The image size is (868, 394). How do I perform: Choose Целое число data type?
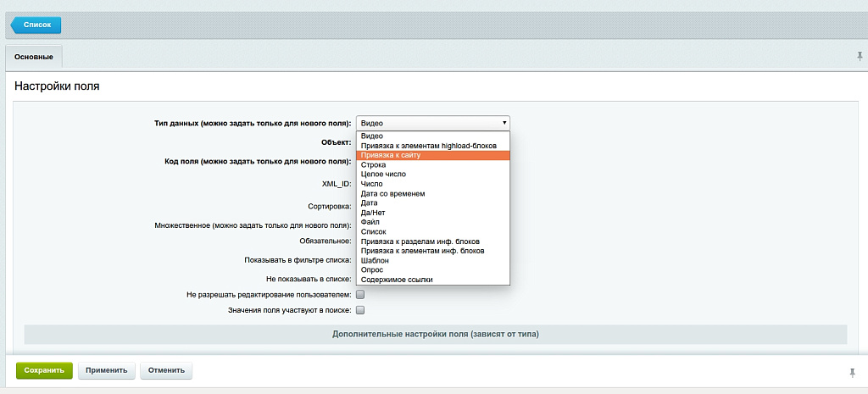tap(383, 174)
